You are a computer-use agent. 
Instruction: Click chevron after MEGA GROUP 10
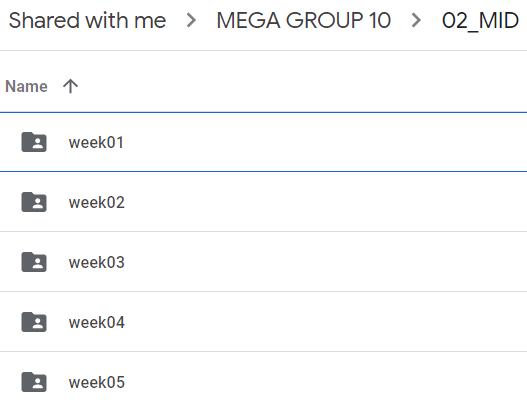(416, 20)
